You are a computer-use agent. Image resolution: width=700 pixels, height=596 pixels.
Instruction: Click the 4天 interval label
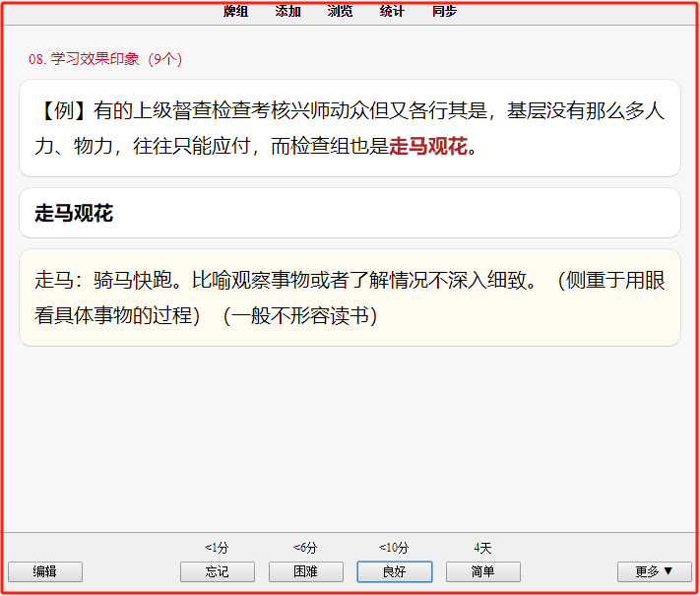pos(482,548)
